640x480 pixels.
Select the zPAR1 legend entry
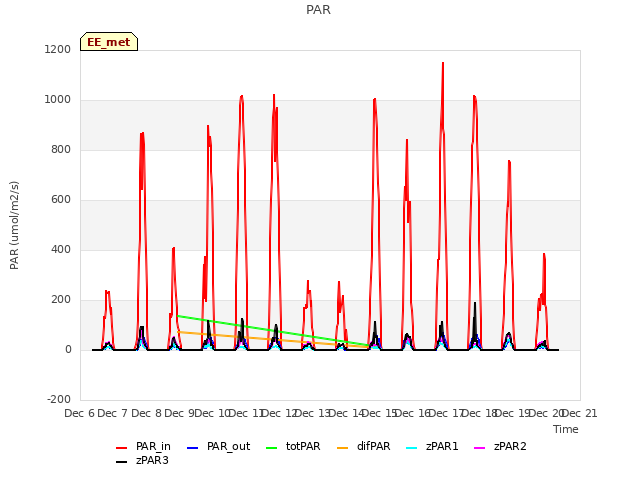[432, 447]
